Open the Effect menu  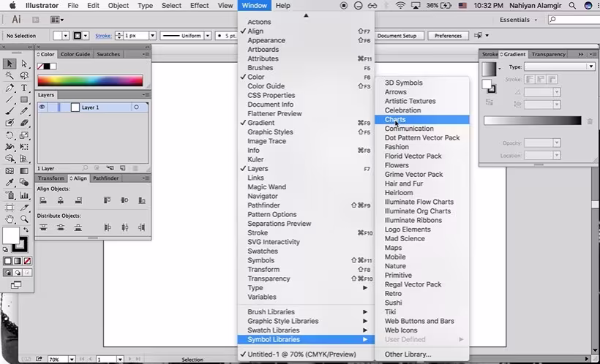(199, 5)
